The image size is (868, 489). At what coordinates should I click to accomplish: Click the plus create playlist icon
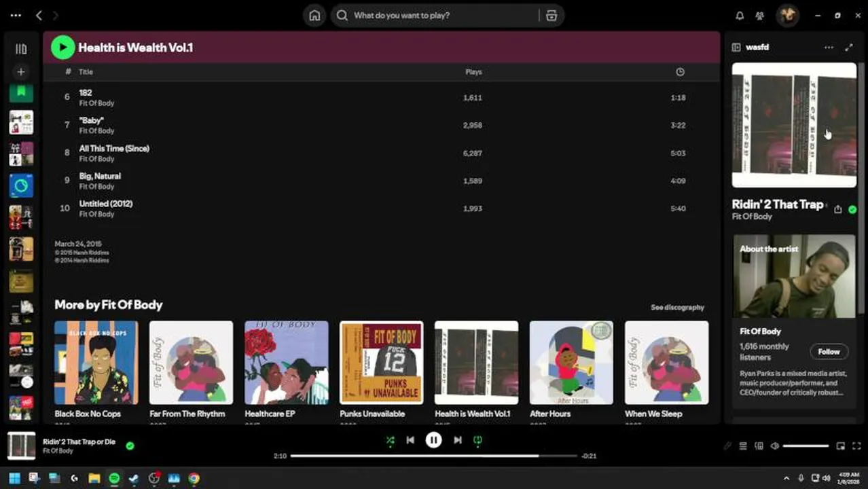(21, 71)
